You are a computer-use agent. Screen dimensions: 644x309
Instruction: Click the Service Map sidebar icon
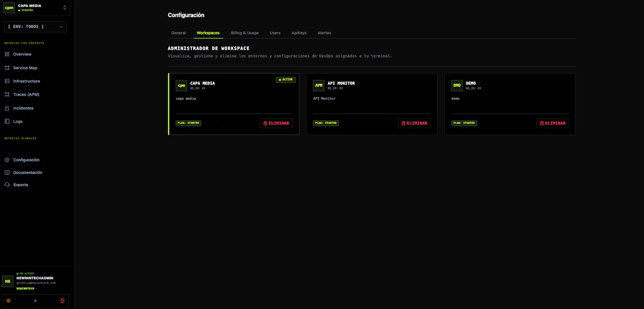7,68
